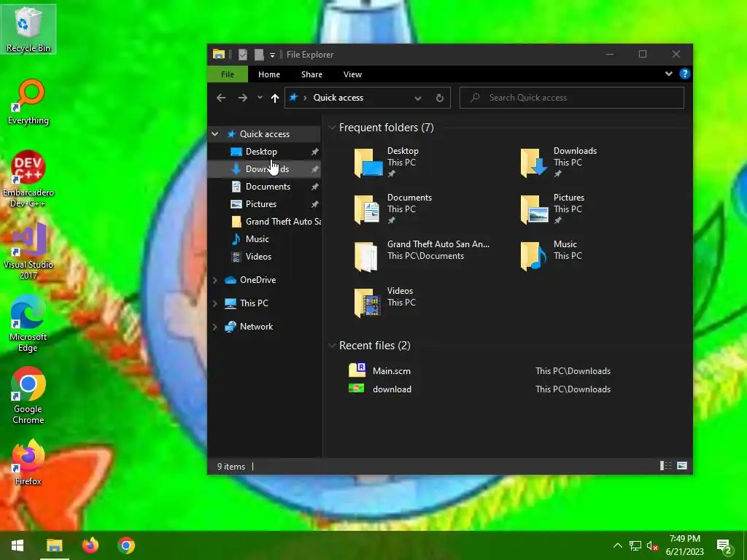Go forward with the Forward arrow
This screenshot has width=747, height=560.
(x=243, y=98)
